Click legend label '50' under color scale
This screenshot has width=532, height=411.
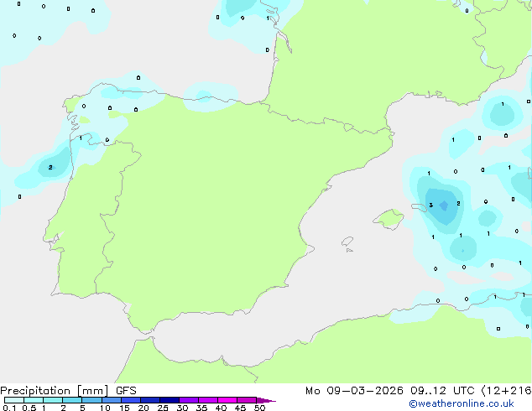pyautogui.click(x=260, y=408)
